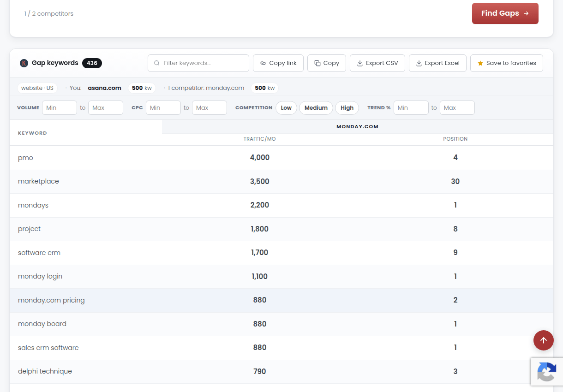Click position 9 for software crm

(455, 253)
